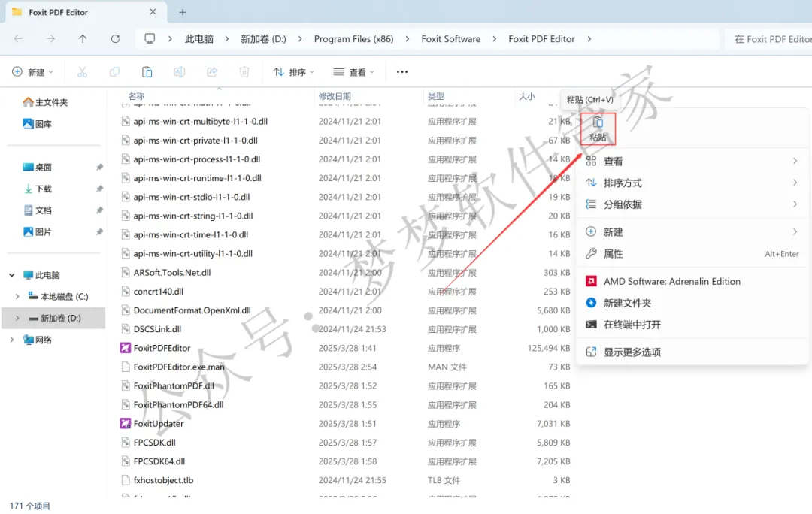Click the Rename icon in toolbar

click(179, 72)
